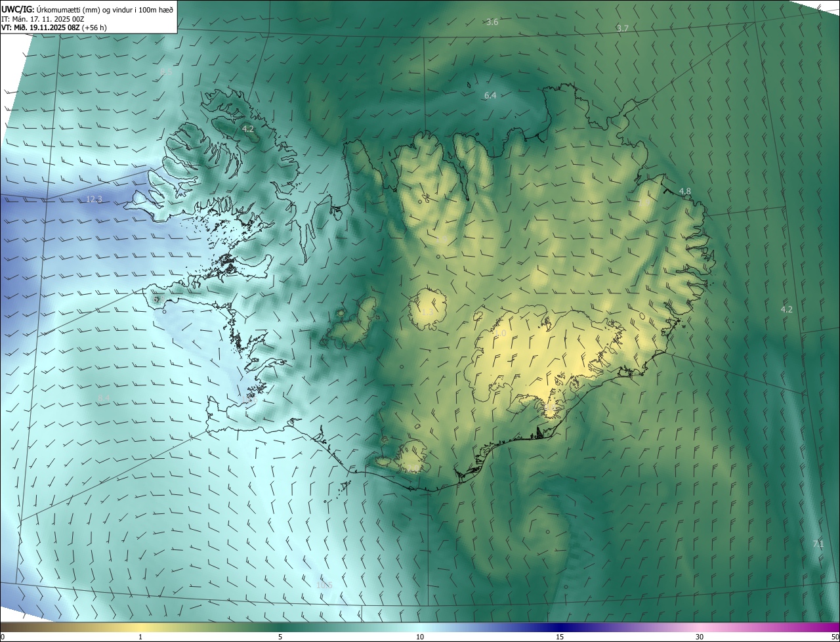
Task: Click the 8.4 value label
Action: pyautogui.click(x=104, y=398)
